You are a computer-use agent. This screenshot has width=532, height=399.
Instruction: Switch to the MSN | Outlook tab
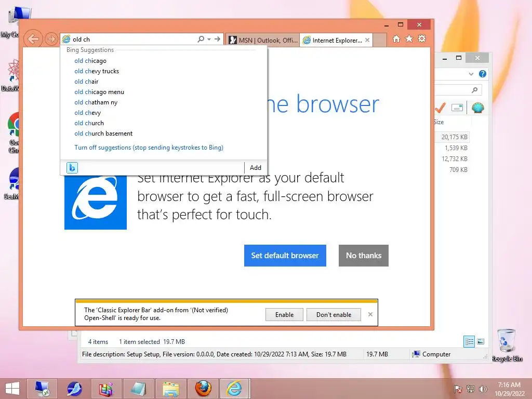(263, 40)
